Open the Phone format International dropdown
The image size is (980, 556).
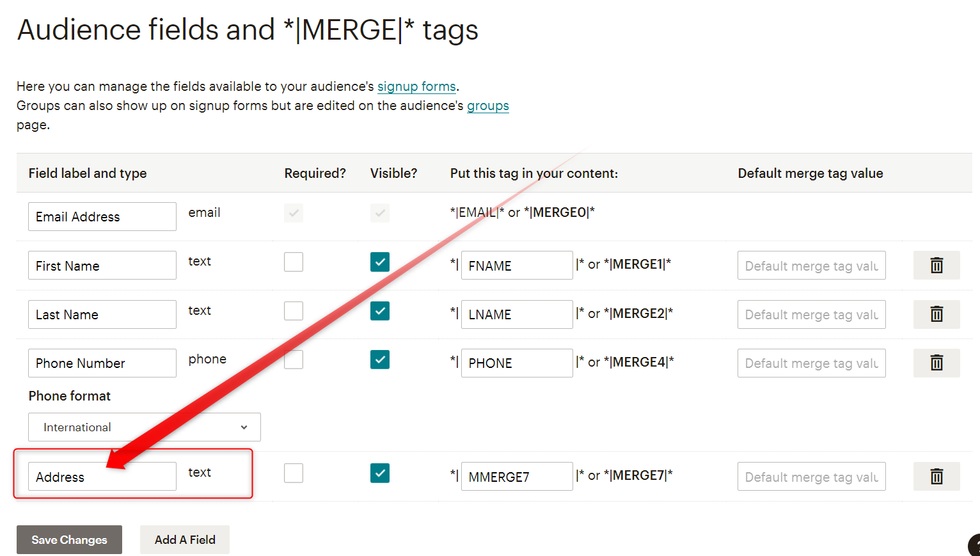coord(145,427)
